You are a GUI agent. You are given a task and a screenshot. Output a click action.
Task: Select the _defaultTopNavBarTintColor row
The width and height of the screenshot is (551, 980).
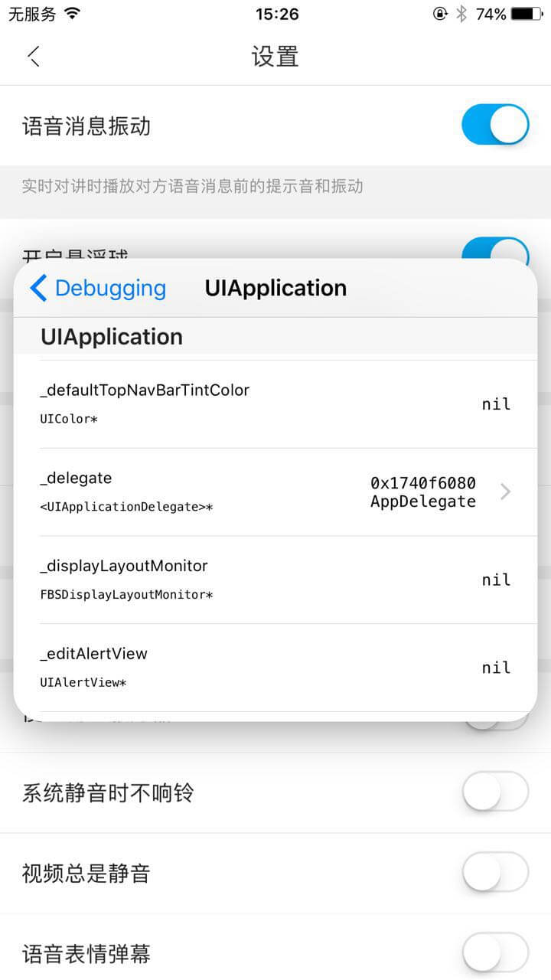(275, 403)
